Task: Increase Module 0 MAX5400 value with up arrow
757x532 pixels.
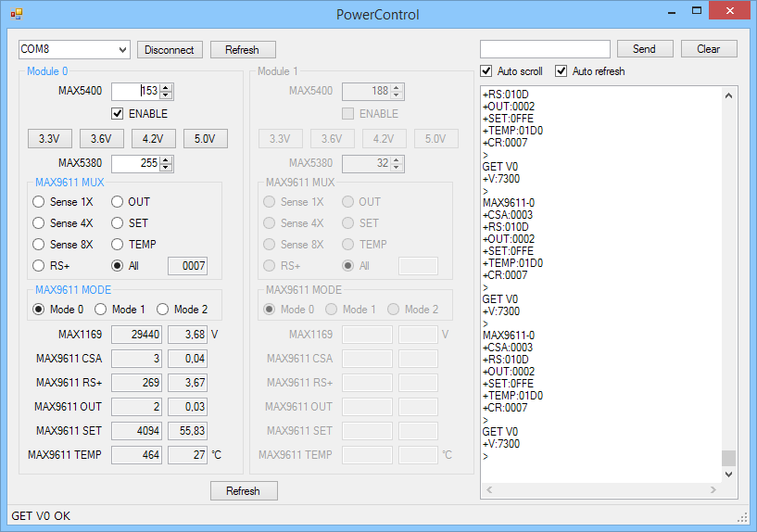Action: coord(166,87)
